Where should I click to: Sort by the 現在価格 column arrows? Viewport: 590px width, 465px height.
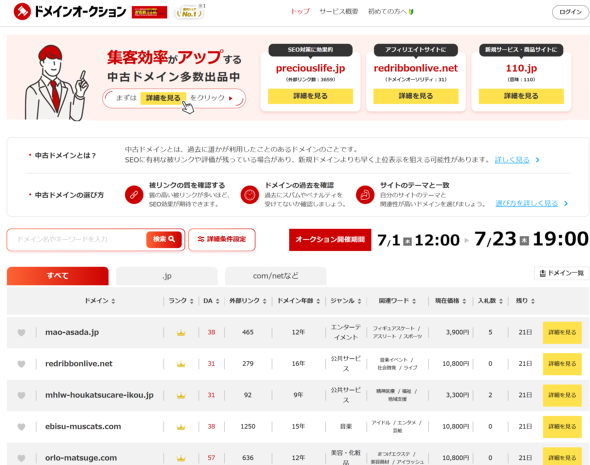point(464,301)
